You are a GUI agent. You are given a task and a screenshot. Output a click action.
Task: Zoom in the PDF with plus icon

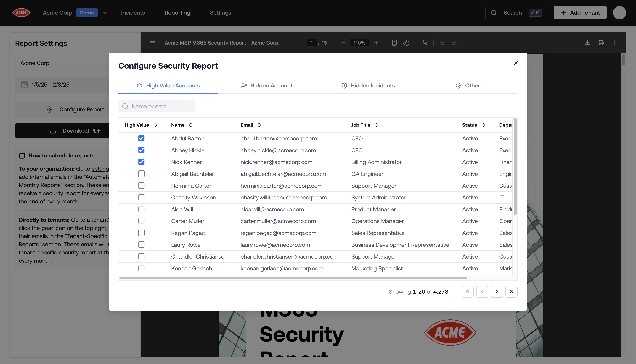click(x=376, y=43)
